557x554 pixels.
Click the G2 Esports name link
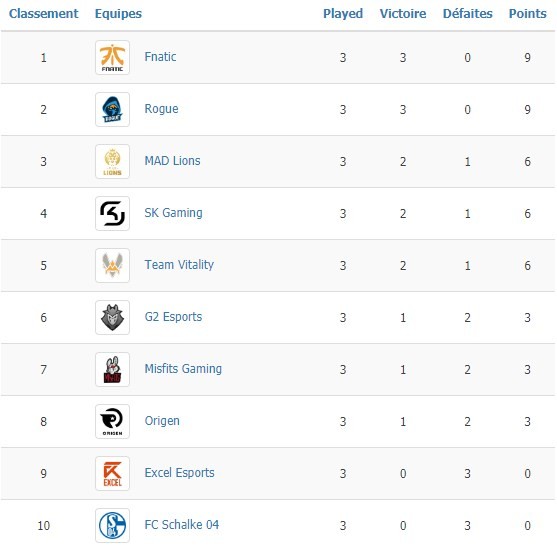(x=173, y=317)
